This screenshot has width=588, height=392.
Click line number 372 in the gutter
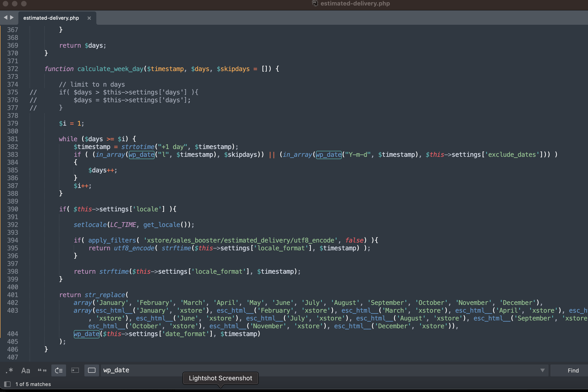click(13, 69)
